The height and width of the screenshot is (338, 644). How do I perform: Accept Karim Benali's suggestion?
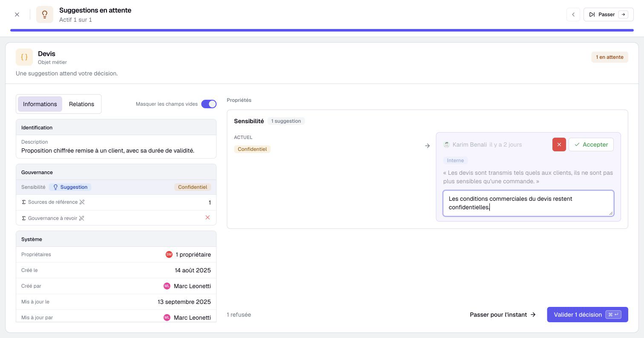pos(591,144)
